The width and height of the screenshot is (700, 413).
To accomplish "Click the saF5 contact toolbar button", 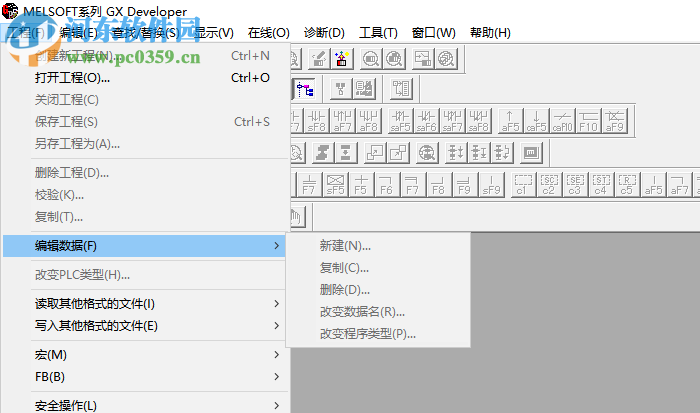I will 400,121.
